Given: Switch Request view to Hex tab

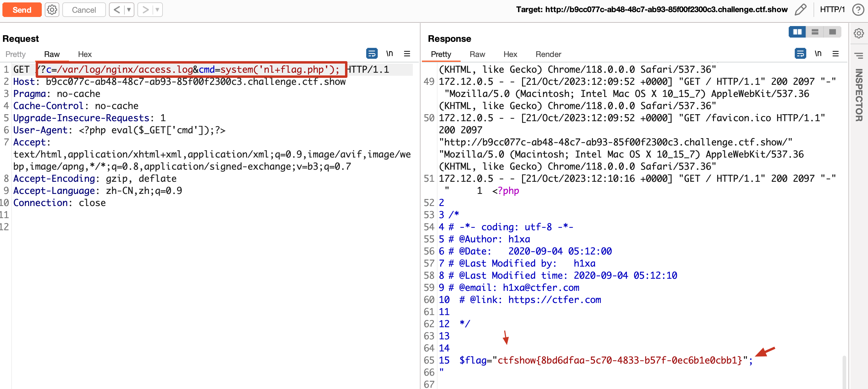Looking at the screenshot, I should click(x=84, y=54).
